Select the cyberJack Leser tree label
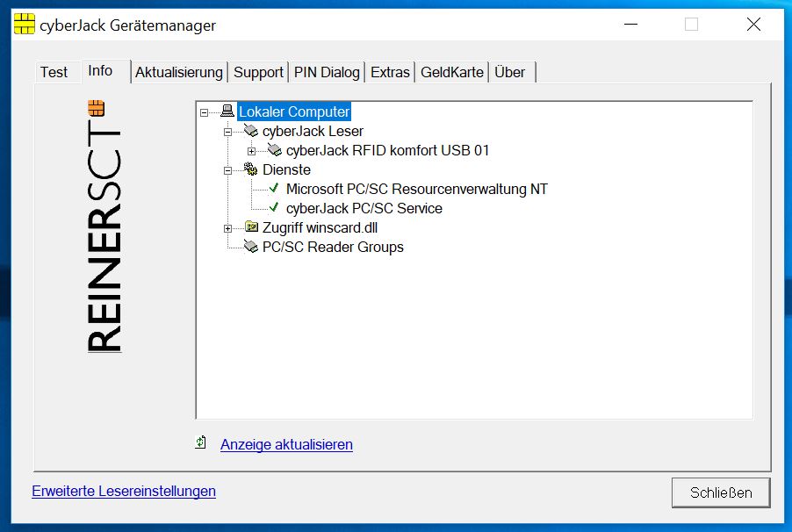 [x=313, y=132]
